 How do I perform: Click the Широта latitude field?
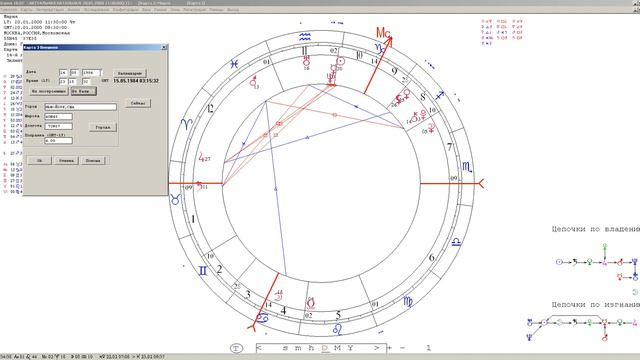tap(58, 116)
